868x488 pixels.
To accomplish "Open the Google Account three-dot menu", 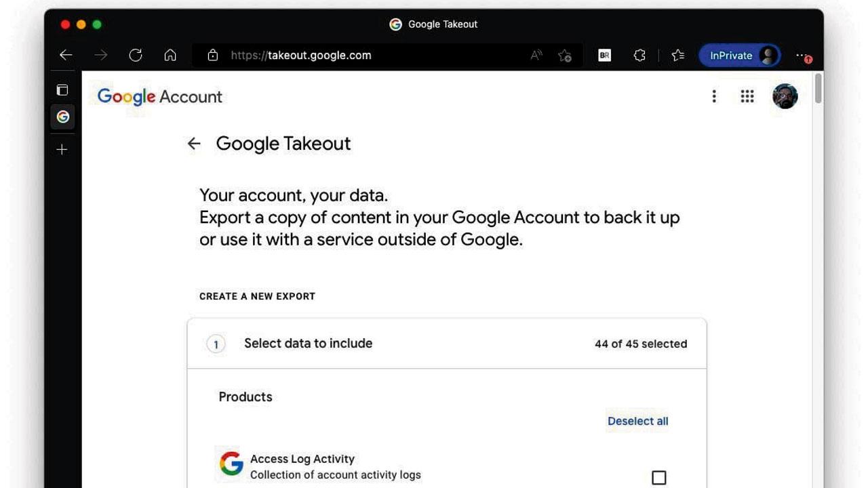I will 714,96.
